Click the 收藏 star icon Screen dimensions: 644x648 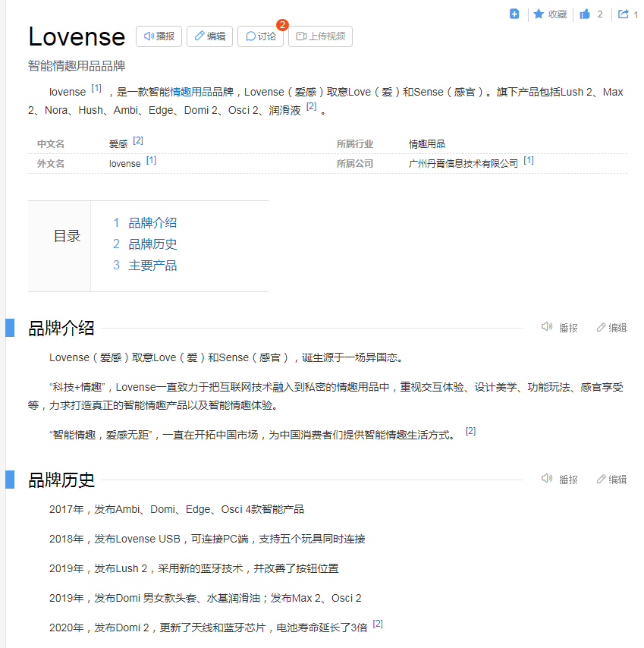click(x=539, y=14)
